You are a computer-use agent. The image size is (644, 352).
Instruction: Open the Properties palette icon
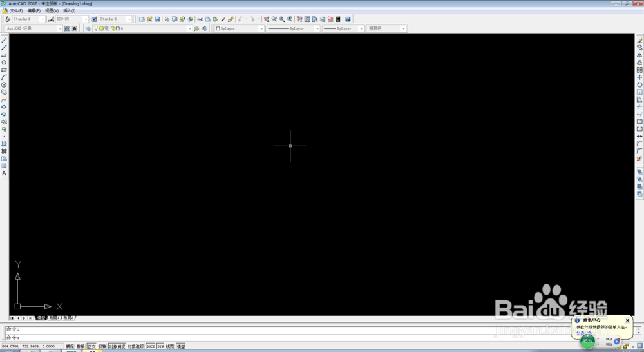pos(299,19)
